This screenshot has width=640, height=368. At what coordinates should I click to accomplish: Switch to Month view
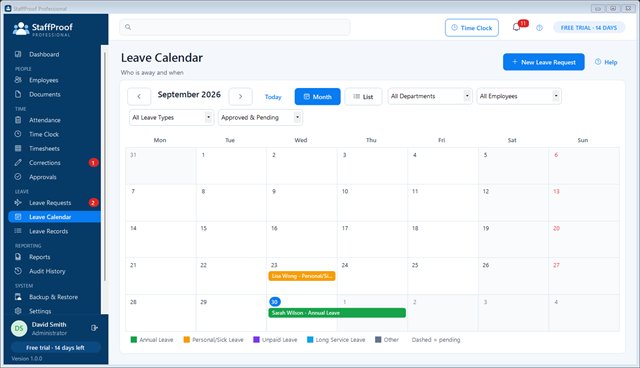(318, 97)
